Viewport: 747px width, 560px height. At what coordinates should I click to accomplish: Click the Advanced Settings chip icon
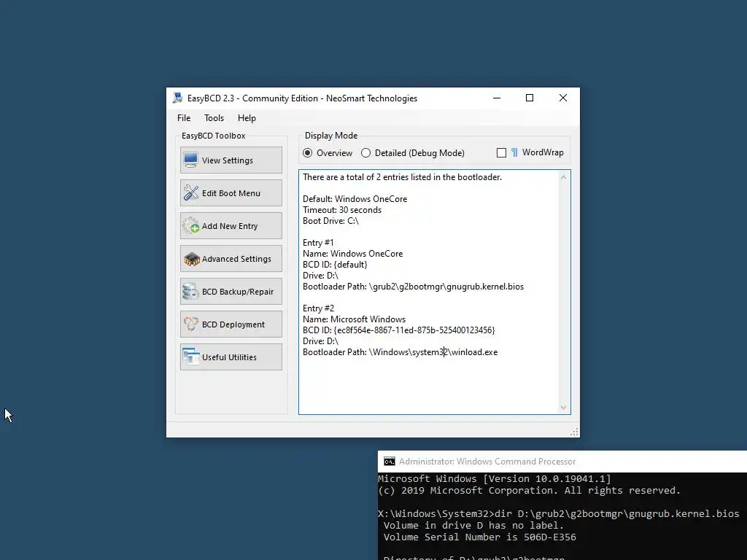tap(191, 259)
